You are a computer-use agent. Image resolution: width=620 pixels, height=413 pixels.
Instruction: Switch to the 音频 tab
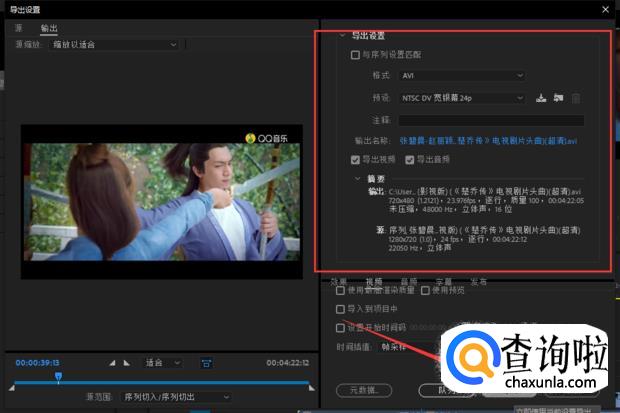coord(409,282)
